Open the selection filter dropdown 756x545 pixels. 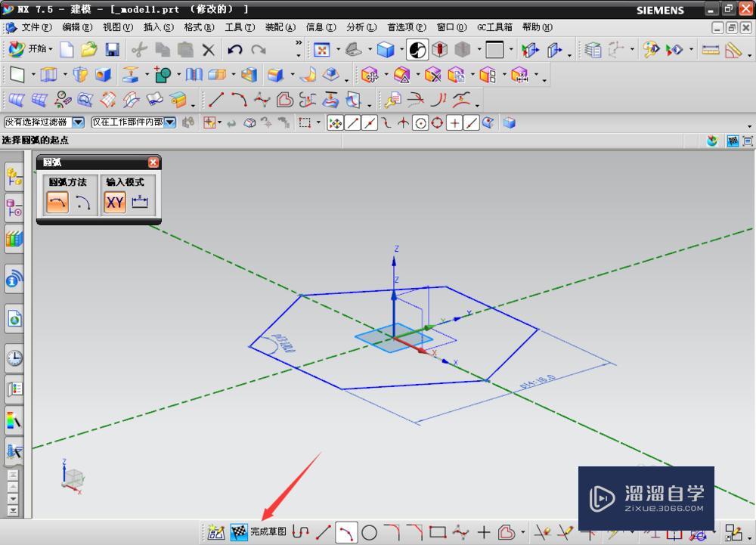coord(78,122)
